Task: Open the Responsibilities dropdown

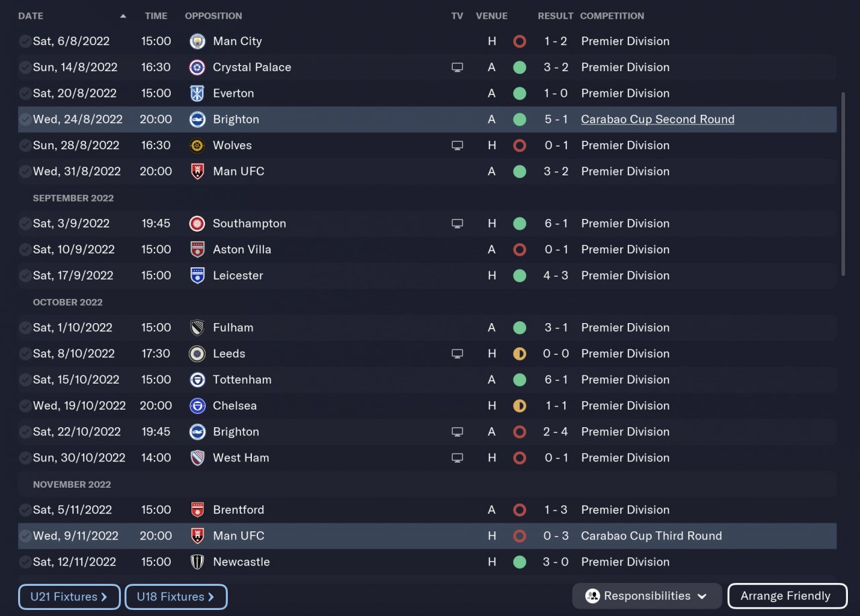Action: pyautogui.click(x=646, y=596)
